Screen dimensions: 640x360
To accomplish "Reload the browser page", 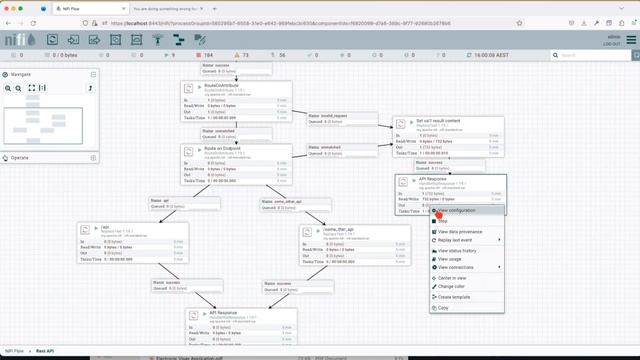I will tap(33, 23).
